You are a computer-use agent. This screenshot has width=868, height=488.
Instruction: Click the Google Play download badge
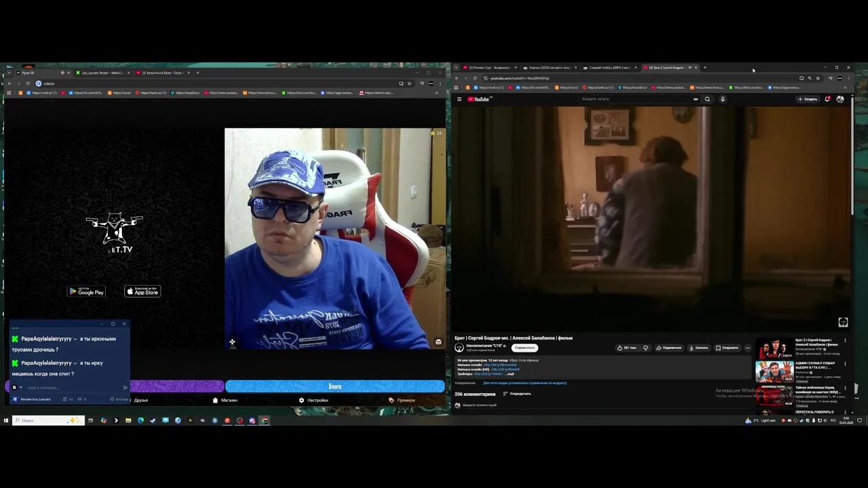[86, 291]
